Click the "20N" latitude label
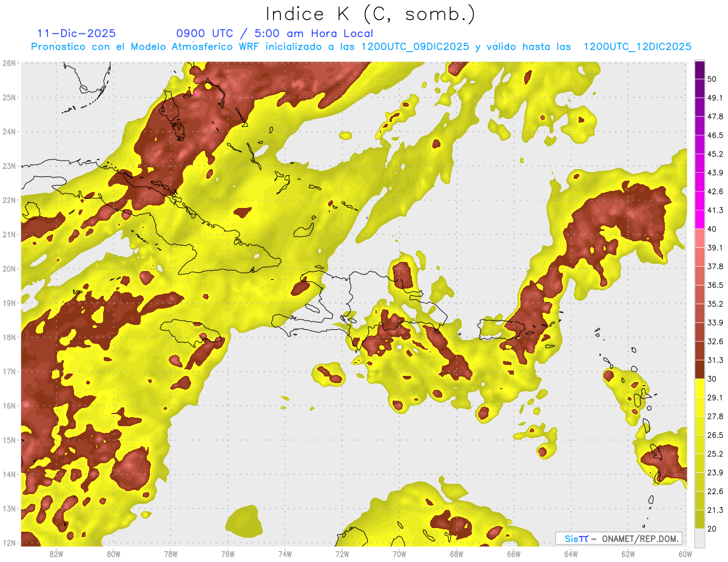728x562 pixels. pyautogui.click(x=8, y=269)
